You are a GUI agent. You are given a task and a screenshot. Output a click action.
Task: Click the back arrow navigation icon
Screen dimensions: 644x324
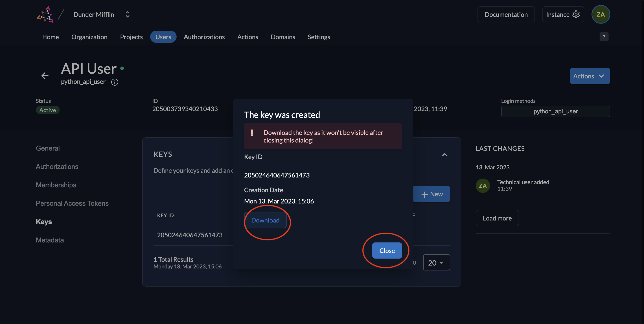(x=44, y=76)
